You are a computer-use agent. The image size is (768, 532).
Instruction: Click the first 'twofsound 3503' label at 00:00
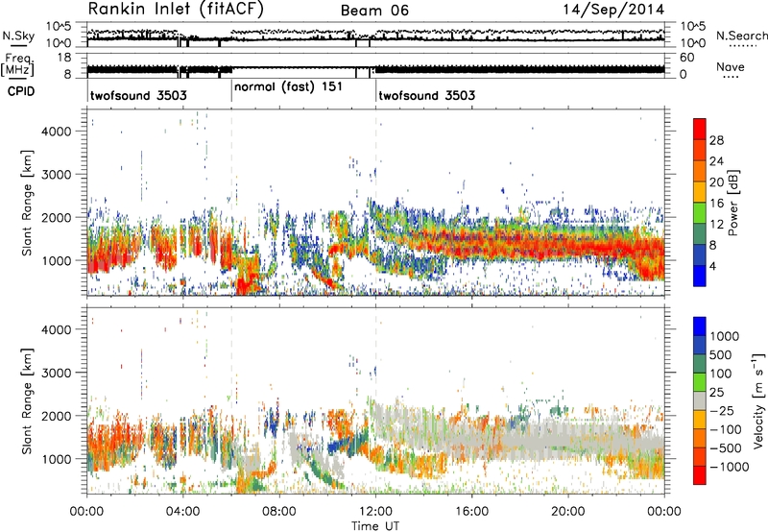click(x=138, y=95)
